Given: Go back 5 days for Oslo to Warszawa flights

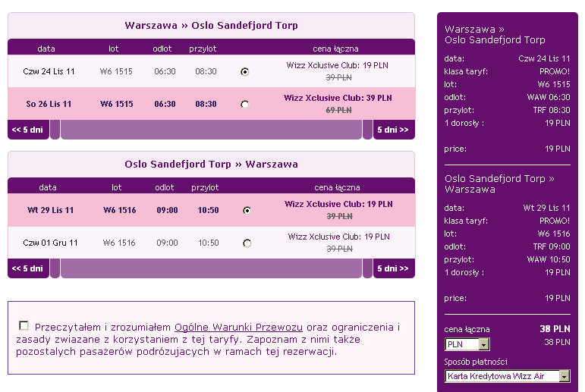Looking at the screenshot, I should click(x=28, y=268).
